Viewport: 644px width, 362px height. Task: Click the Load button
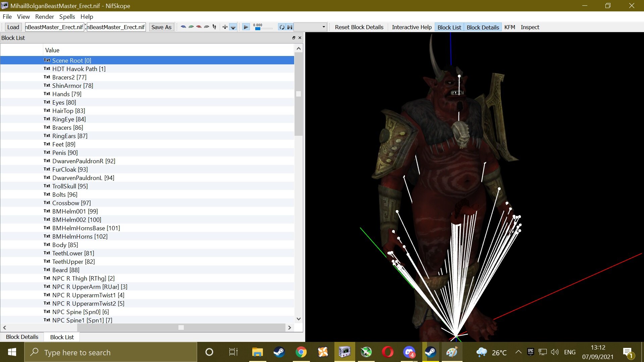point(13,27)
